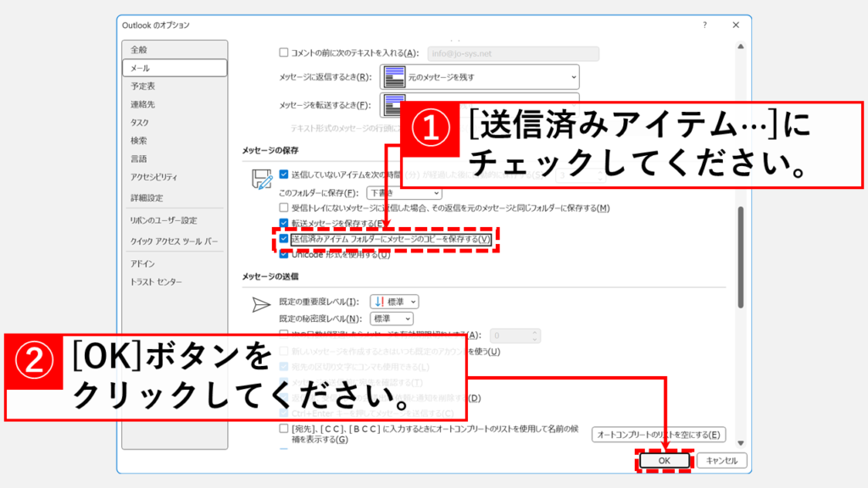Check 受信トレイにないメッセージ reply folder checkbox

(x=283, y=208)
